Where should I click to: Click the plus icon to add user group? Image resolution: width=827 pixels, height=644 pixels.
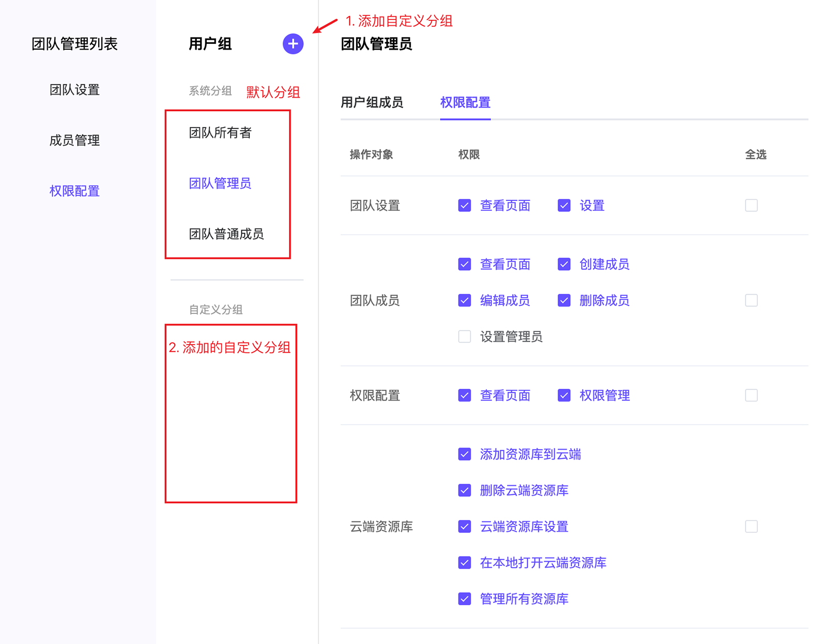[x=293, y=44]
